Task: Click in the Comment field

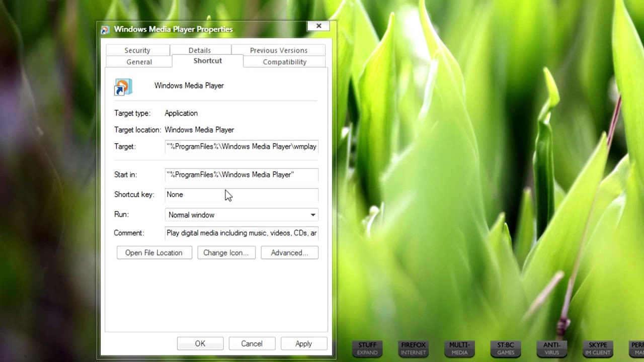Action: tap(242, 233)
